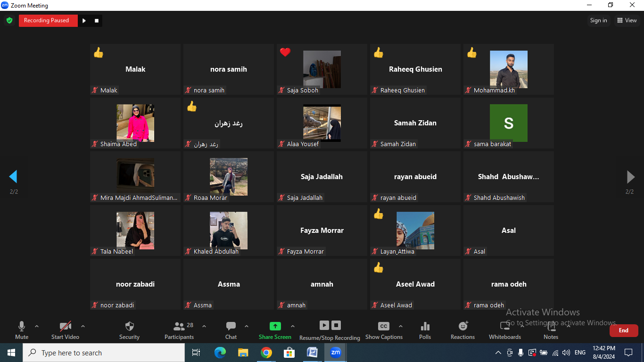Image resolution: width=644 pixels, height=362 pixels.
Task: Stop recording with top stop button
Action: (x=97, y=20)
